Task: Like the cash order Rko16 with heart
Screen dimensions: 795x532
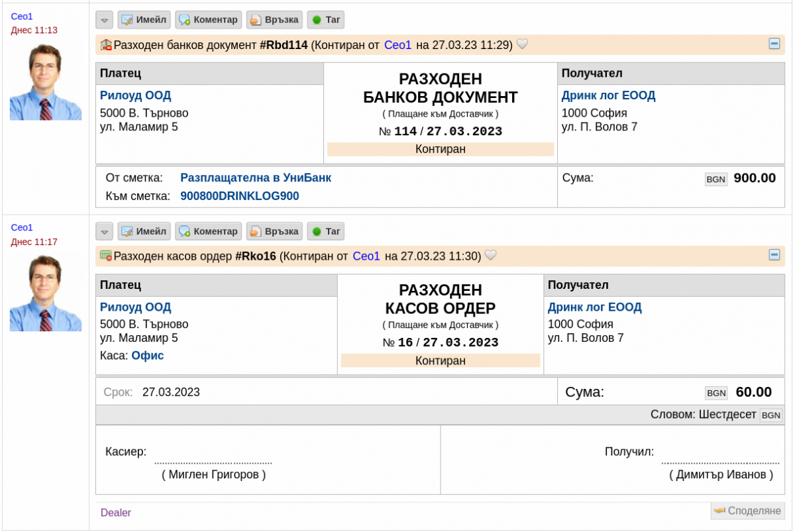Action: click(490, 256)
